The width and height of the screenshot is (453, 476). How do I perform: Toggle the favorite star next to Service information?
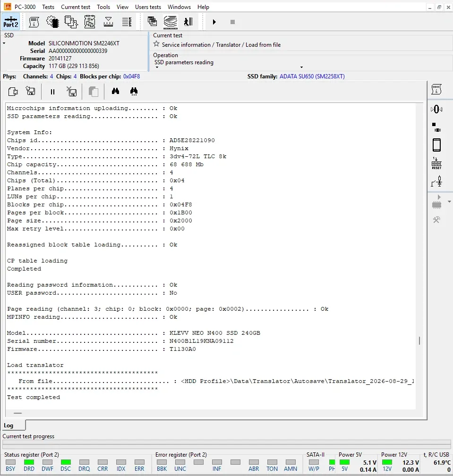[156, 44]
